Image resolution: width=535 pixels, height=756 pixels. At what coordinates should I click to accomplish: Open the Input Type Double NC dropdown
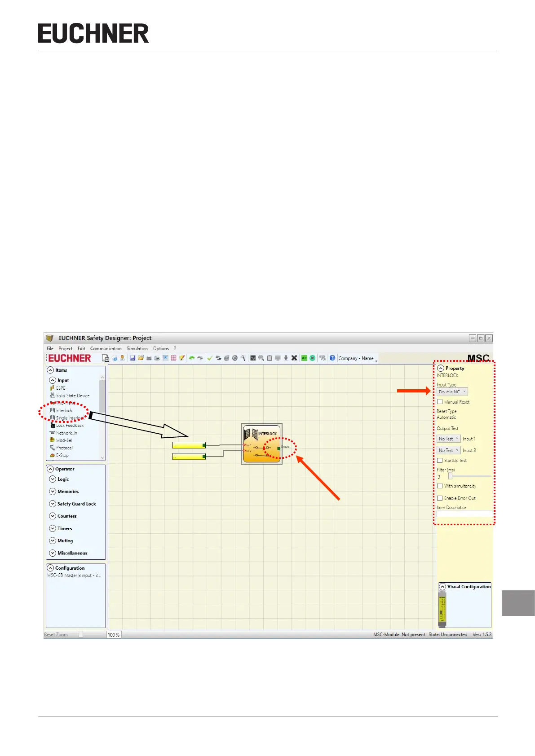[x=452, y=391]
